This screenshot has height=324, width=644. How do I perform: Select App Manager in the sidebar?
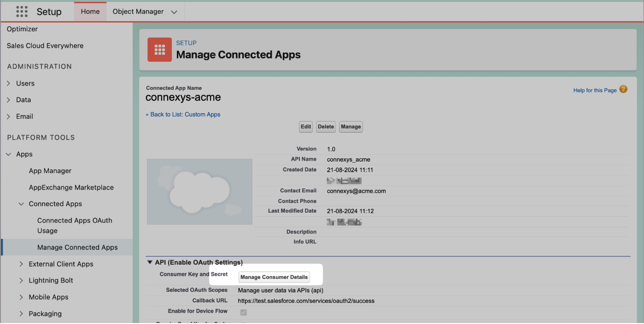click(50, 171)
